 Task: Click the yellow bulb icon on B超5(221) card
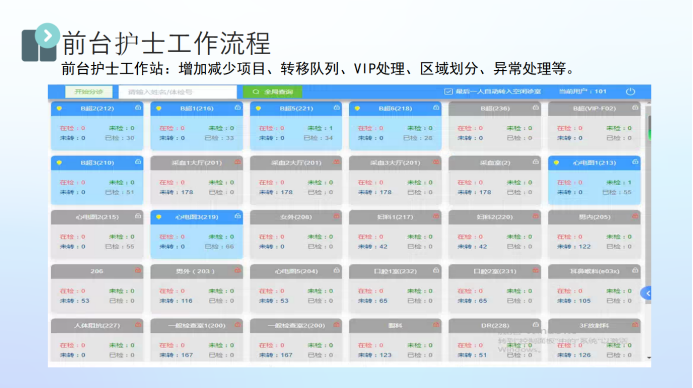coord(258,108)
